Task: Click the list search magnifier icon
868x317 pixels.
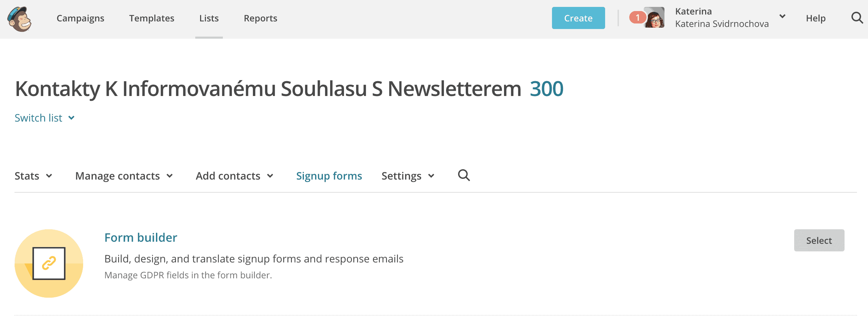Action: point(464,175)
